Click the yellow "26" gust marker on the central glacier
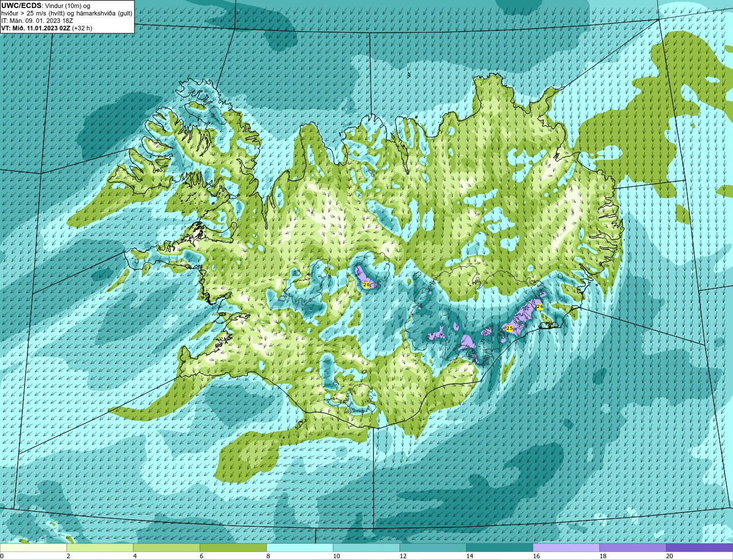Image resolution: width=733 pixels, height=560 pixels. coord(366,284)
